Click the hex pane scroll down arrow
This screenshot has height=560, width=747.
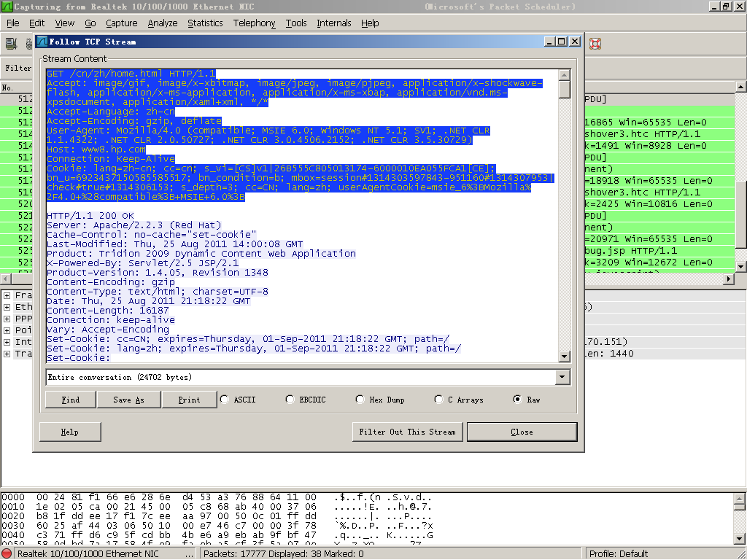tap(740, 539)
